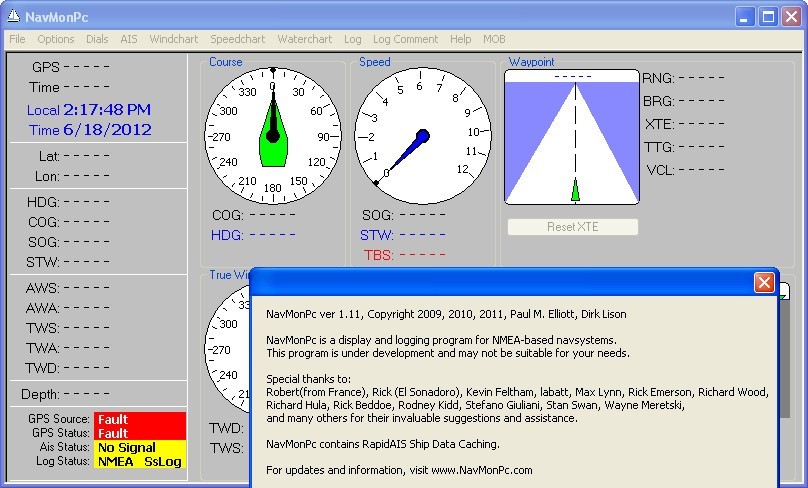Open the Speedchart menu
This screenshot has height=488, width=808.
[238, 39]
